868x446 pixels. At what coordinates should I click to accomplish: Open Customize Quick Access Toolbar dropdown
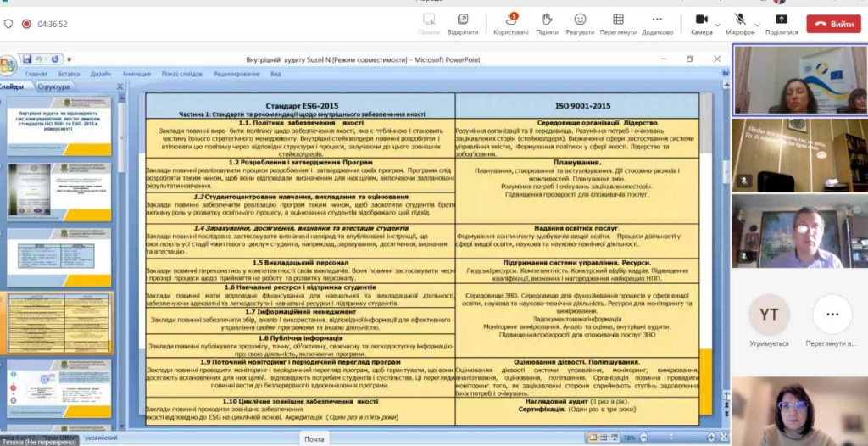coord(70,59)
